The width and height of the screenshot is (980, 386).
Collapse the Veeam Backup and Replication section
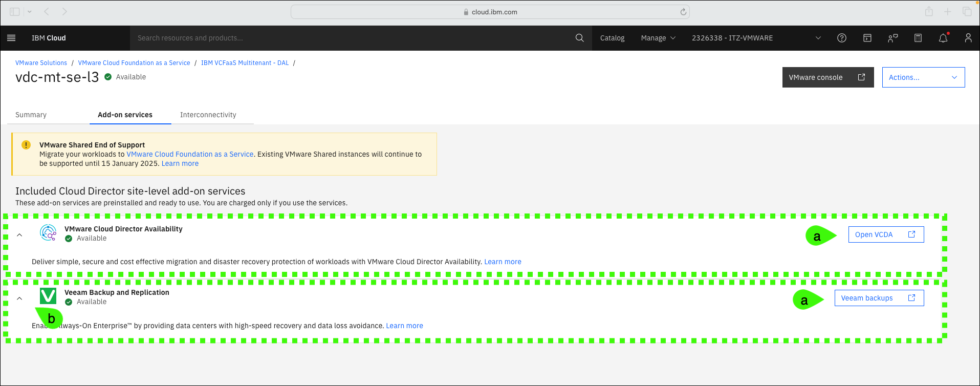[19, 298]
